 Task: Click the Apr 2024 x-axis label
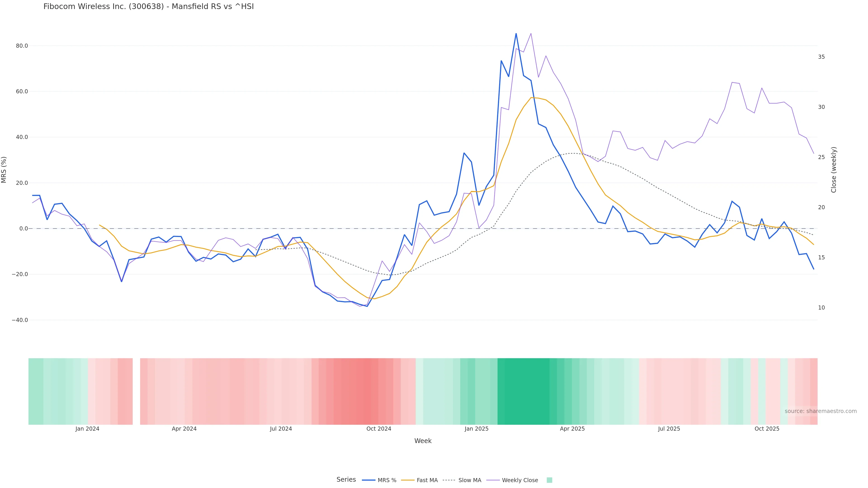[184, 429]
